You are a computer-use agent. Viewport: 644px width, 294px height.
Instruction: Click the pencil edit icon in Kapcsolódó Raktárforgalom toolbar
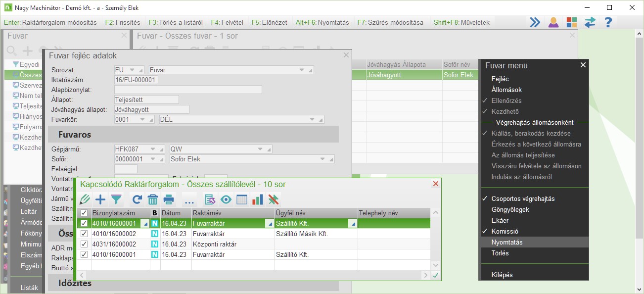(x=85, y=199)
